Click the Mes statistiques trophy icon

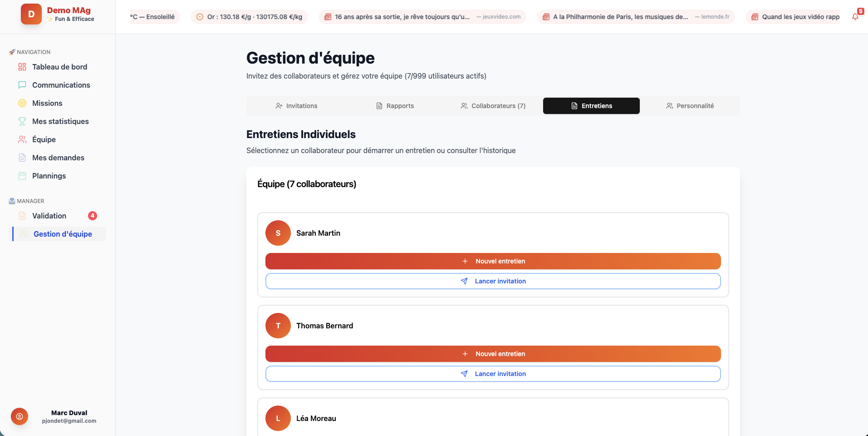pos(22,121)
